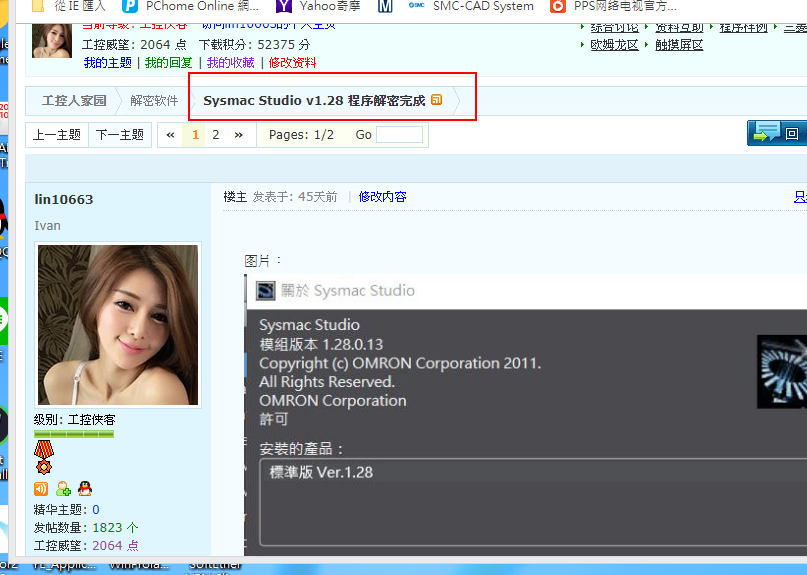Click the 下一主题 next topic button
The width and height of the screenshot is (807, 575).
click(x=119, y=134)
